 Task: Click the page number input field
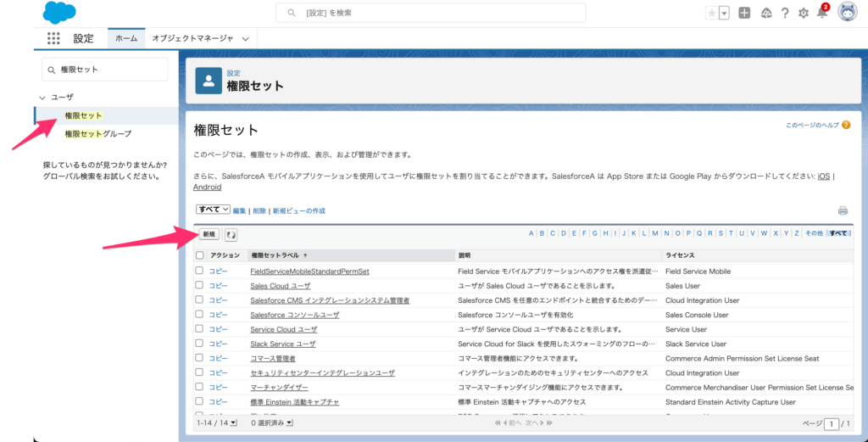point(831,423)
